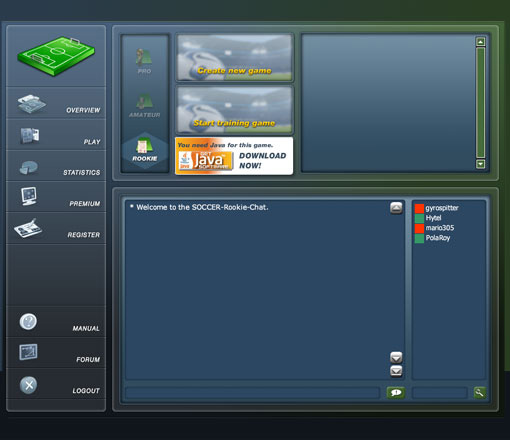Click in the chat message input field

tap(253, 393)
